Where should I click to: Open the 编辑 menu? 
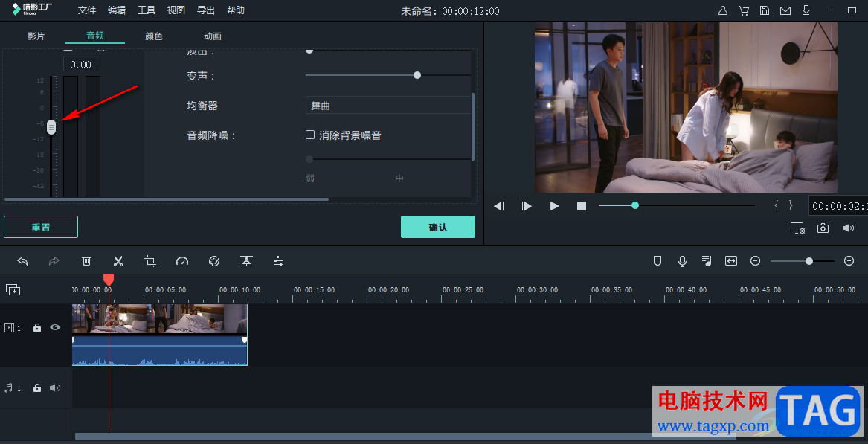pyautogui.click(x=117, y=10)
